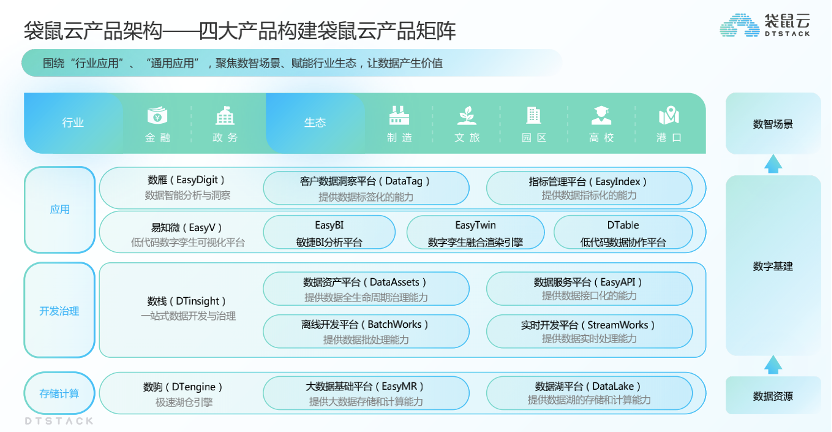Click the subtitle banner about 行业应用
Image resolution: width=832 pixels, height=432 pixels.
point(291,63)
